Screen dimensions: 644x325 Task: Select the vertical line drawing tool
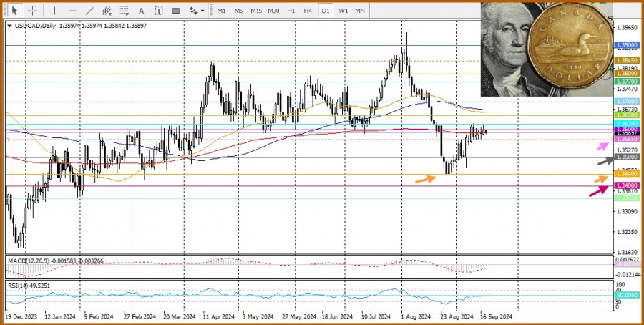[54, 11]
